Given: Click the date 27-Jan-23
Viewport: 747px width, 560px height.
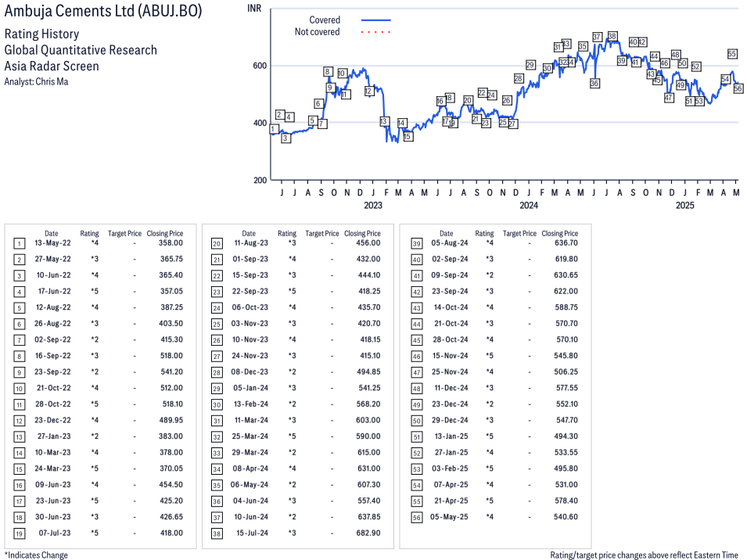Looking at the screenshot, I should coord(54,436).
